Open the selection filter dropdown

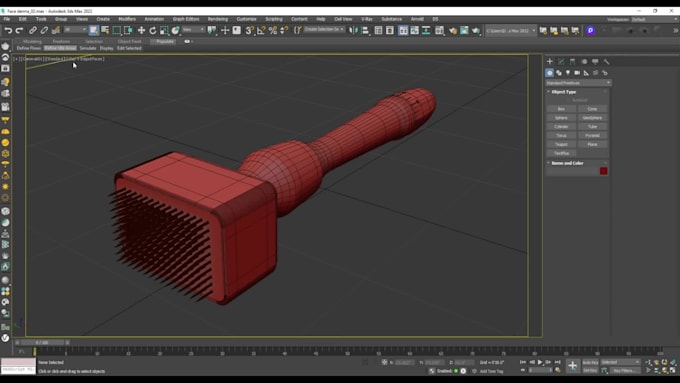click(75, 29)
